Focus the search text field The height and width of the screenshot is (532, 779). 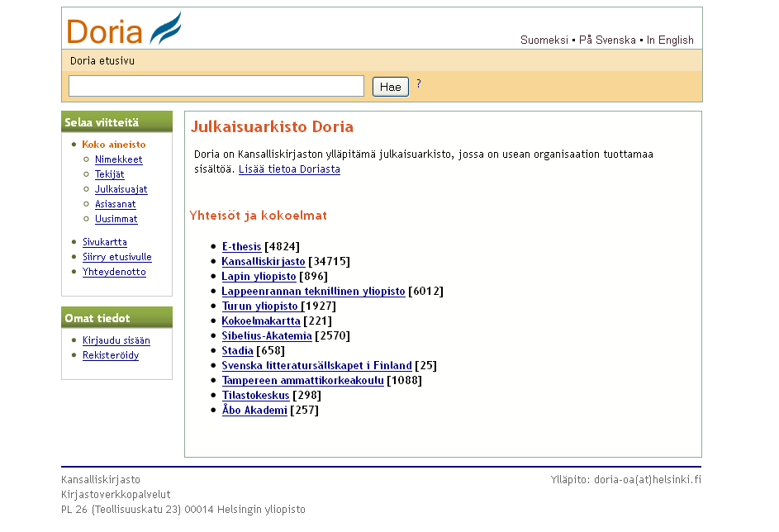coord(216,86)
